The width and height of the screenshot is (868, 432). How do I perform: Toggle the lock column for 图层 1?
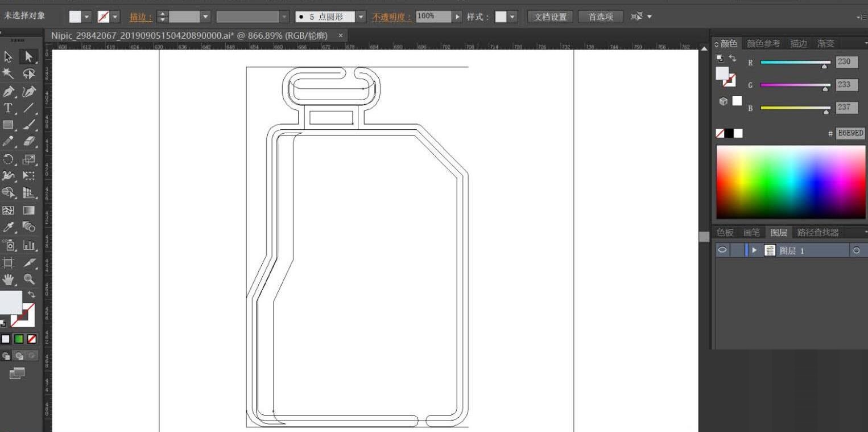(738, 250)
